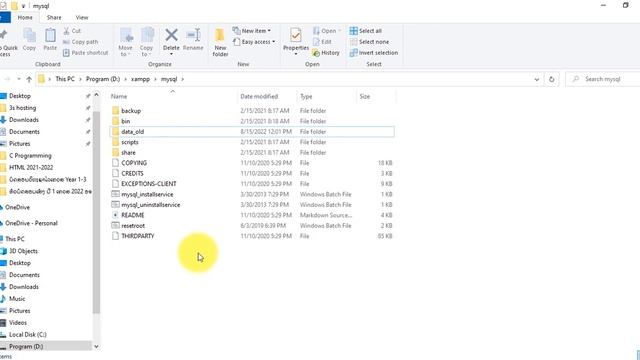The width and height of the screenshot is (640, 360).
Task: Open the HTML 2021-2022 quick access folder
Action: [x=31, y=167]
